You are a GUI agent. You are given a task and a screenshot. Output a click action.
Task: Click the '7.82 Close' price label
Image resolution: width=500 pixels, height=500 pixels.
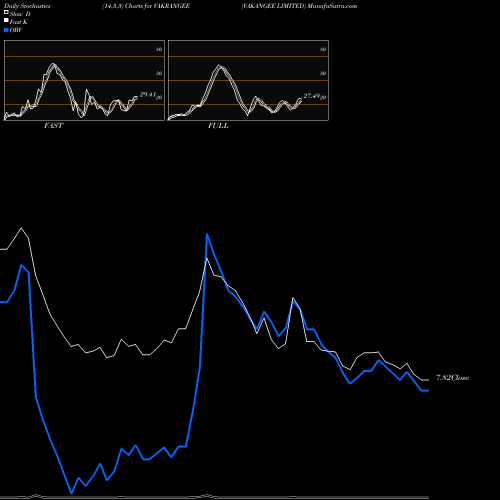[x=452, y=378]
